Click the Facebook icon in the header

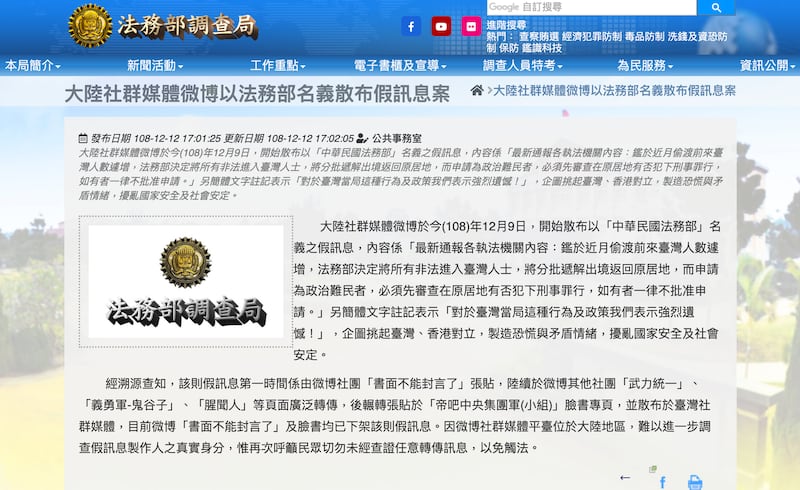pyautogui.click(x=410, y=27)
